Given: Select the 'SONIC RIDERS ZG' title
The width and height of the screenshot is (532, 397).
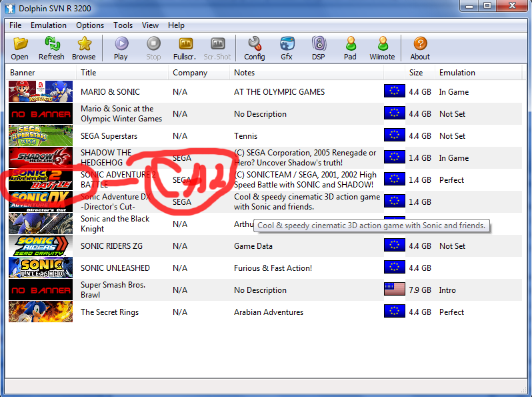Looking at the screenshot, I should (x=111, y=246).
